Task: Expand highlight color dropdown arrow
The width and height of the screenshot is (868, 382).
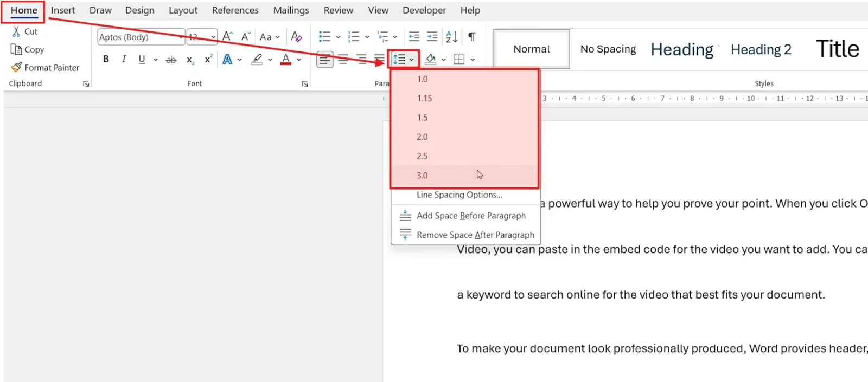Action: (x=270, y=60)
